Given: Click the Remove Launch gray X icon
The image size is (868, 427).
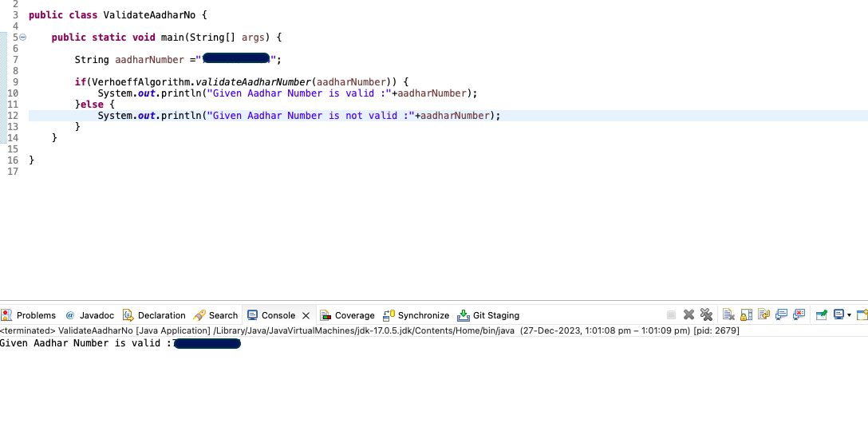Looking at the screenshot, I should click(688, 314).
